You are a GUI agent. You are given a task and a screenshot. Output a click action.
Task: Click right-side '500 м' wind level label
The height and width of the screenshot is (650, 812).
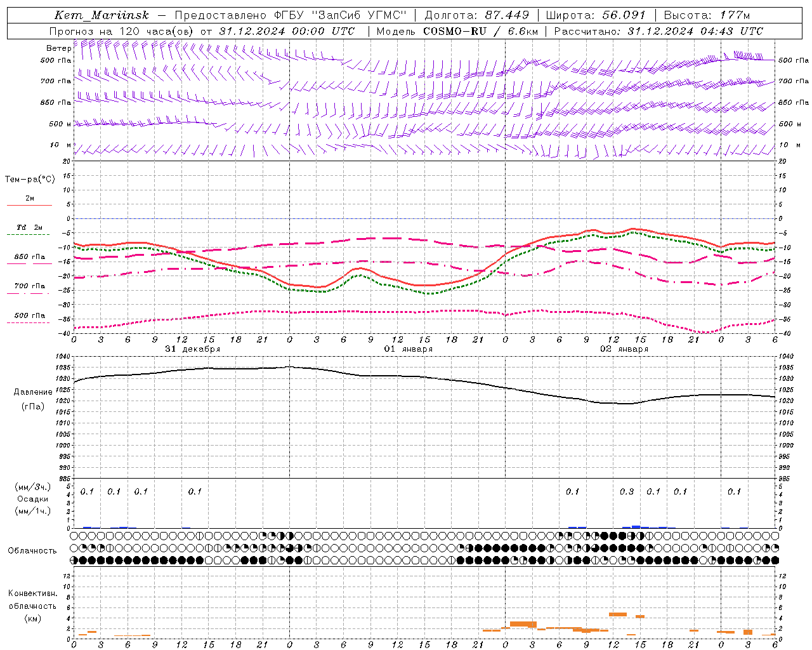(x=790, y=124)
